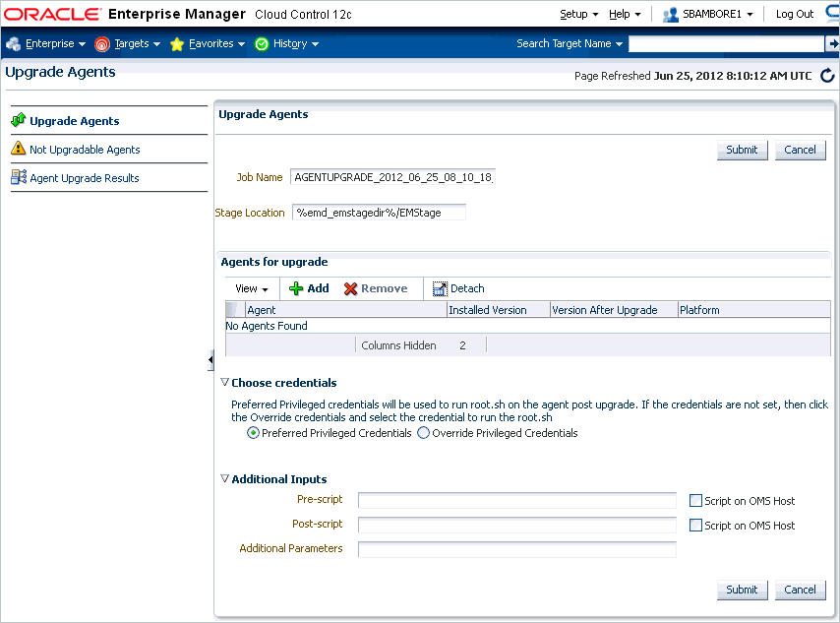
Task: Check Script on OMS Host for Pre-script
Action: pyautogui.click(x=695, y=501)
